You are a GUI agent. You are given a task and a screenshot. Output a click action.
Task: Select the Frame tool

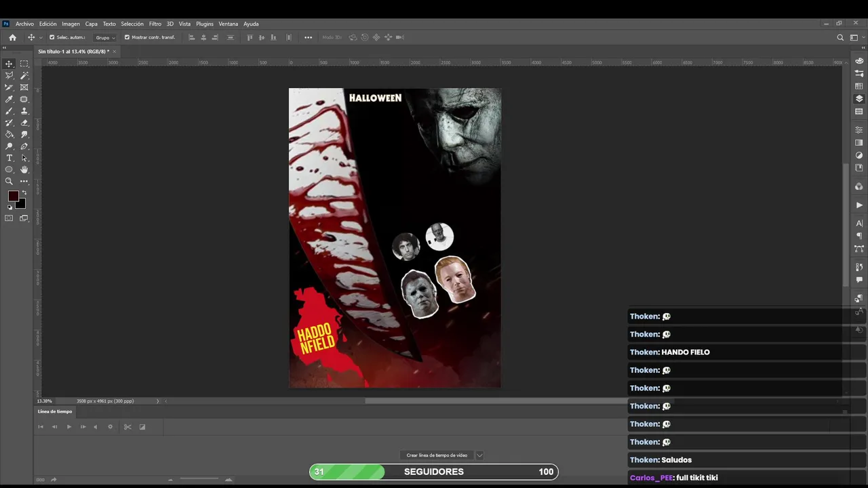(24, 87)
